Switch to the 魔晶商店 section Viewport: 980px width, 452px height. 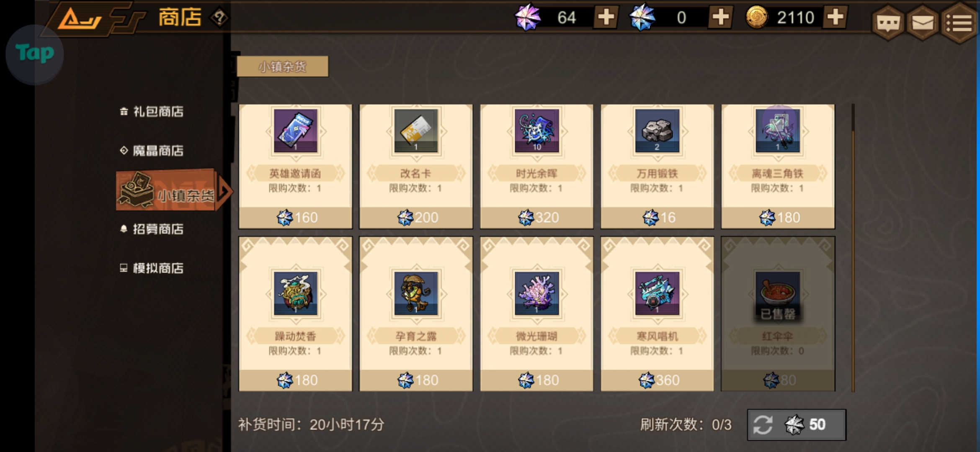point(152,151)
